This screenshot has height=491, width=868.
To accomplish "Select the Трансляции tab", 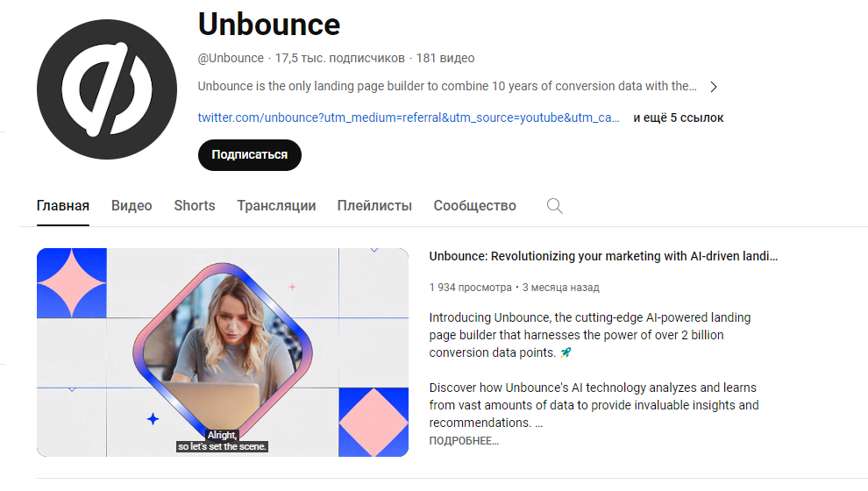I will (x=276, y=206).
